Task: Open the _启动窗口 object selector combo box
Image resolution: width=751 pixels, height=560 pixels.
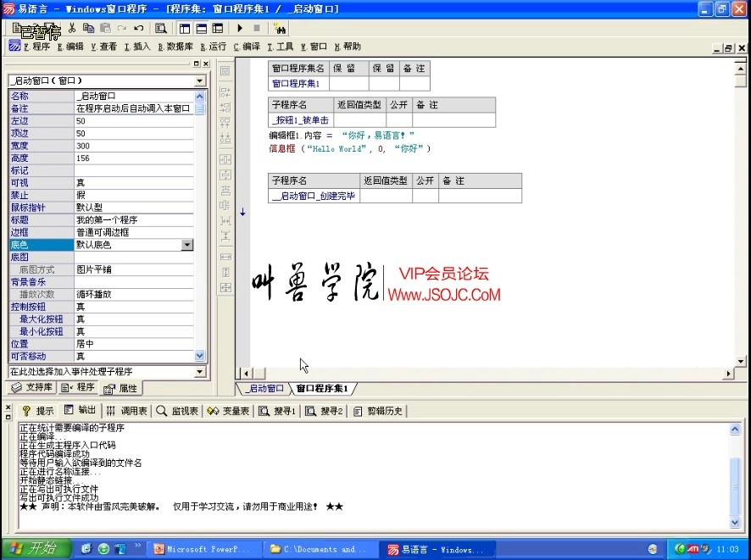Action: point(199,80)
